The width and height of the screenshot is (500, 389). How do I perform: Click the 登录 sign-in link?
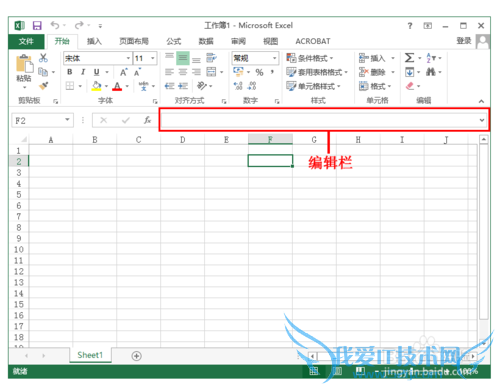tap(464, 41)
